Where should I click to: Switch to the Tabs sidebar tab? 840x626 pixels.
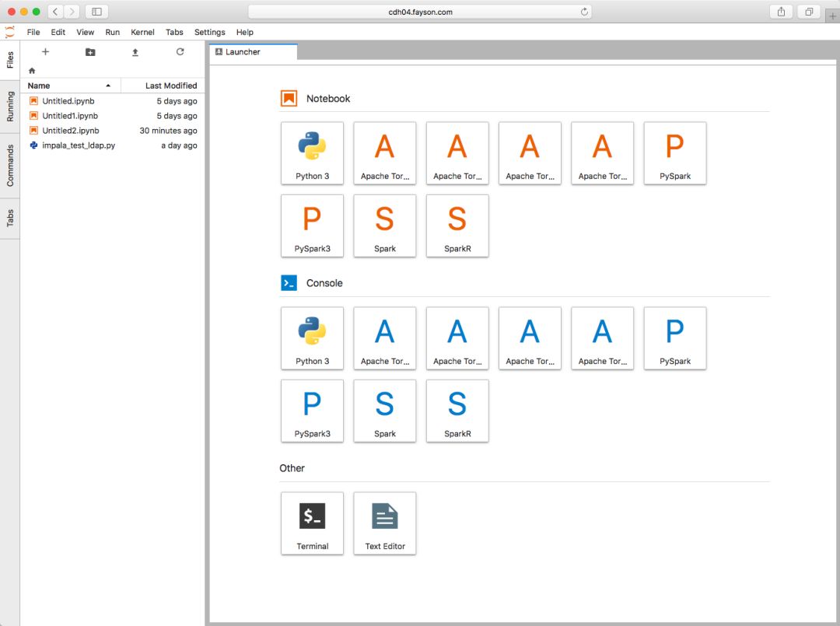(9, 219)
